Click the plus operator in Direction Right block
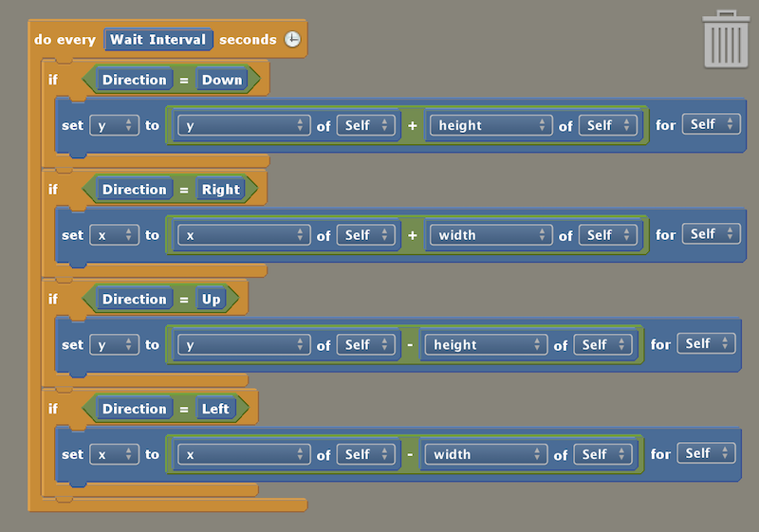Viewport: 759px width, 532px height. tap(413, 235)
